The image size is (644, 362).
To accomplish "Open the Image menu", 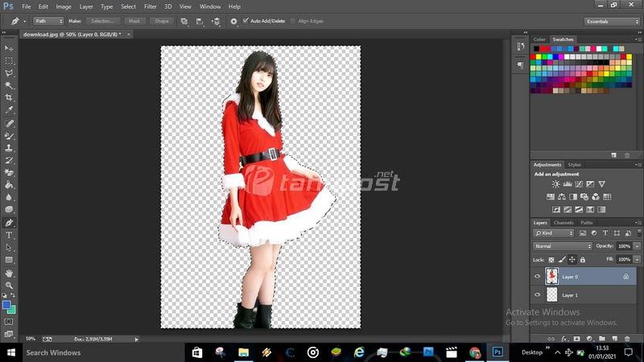I will [64, 6].
